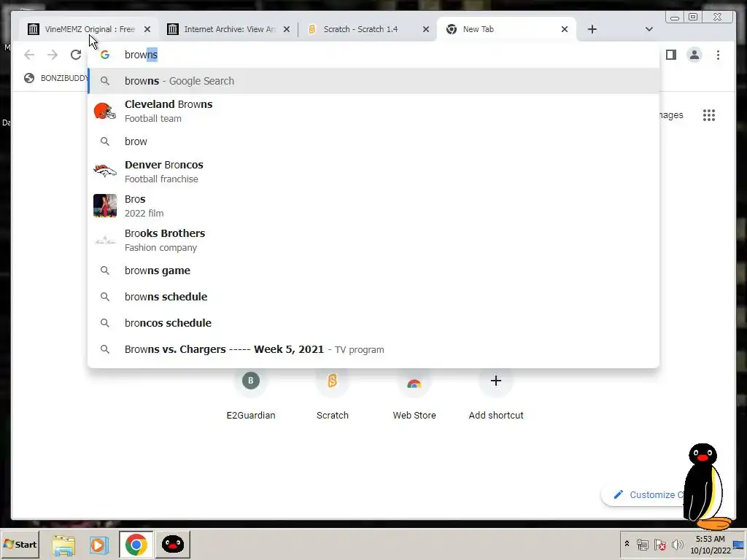Screen dimensions: 747x560
Task: Choose the 'browns - Google Search' suggestion
Action: [x=373, y=81]
